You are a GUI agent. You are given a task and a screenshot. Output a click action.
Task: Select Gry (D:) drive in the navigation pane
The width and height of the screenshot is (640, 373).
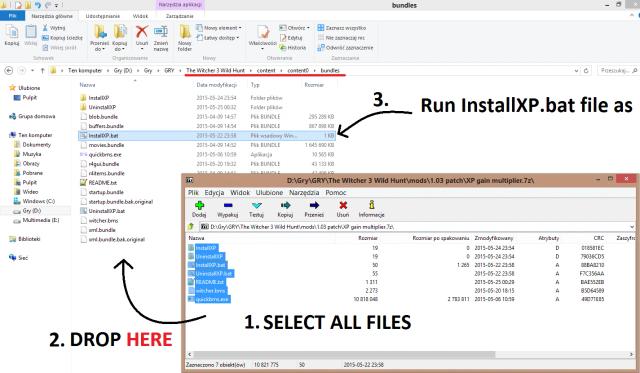[31, 211]
